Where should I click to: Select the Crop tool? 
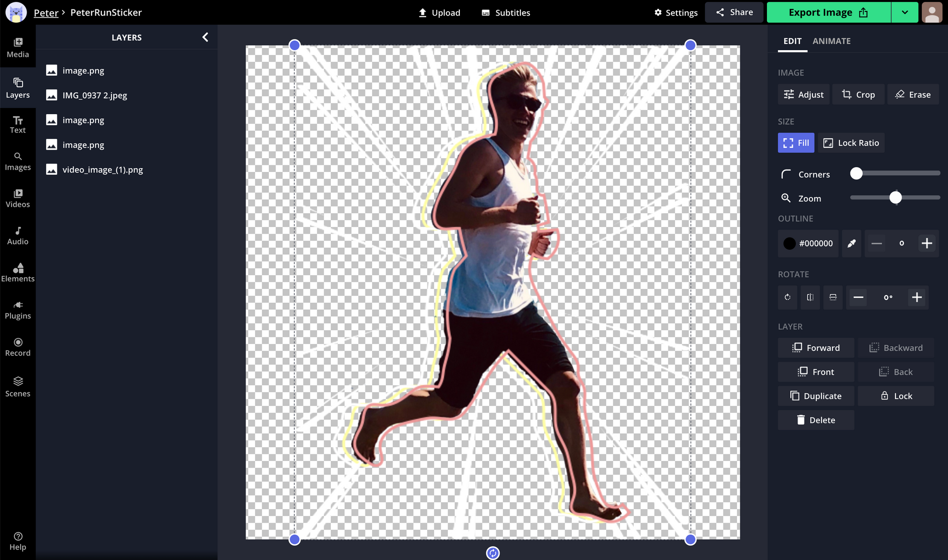point(858,94)
